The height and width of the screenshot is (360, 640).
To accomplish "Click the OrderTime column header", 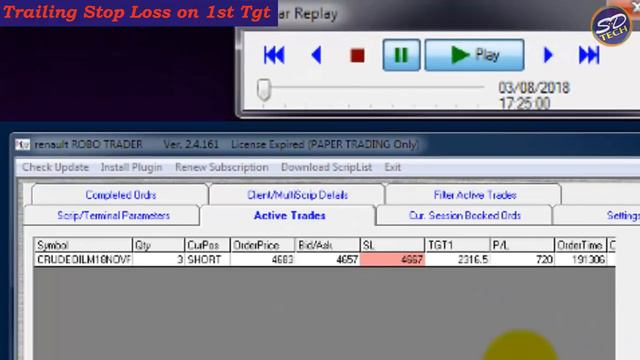I will (580, 245).
